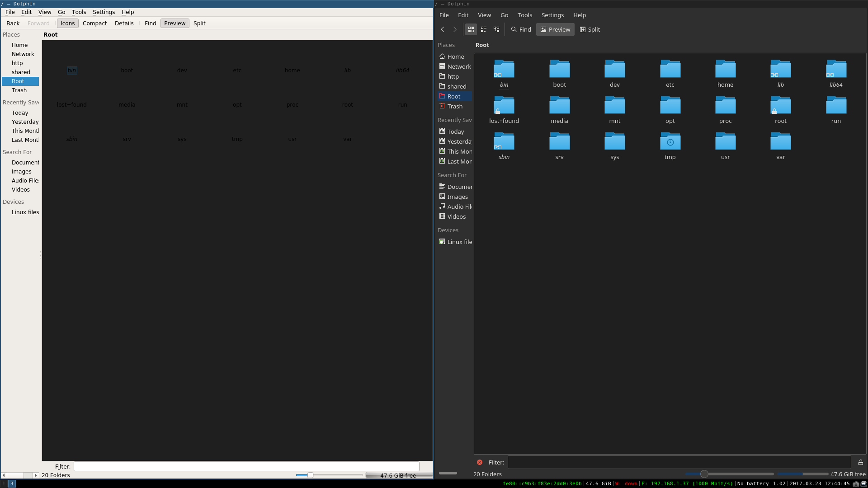
Task: Open the usr folder icon in right window
Action: [725, 141]
